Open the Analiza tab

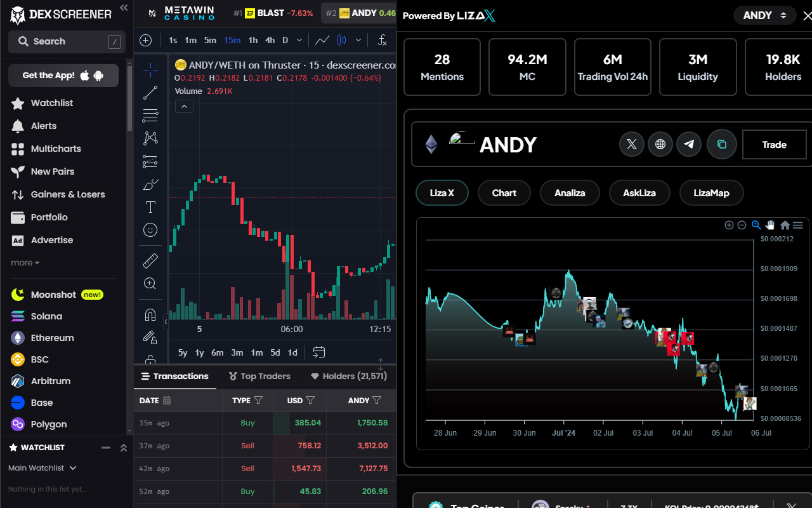[569, 193]
